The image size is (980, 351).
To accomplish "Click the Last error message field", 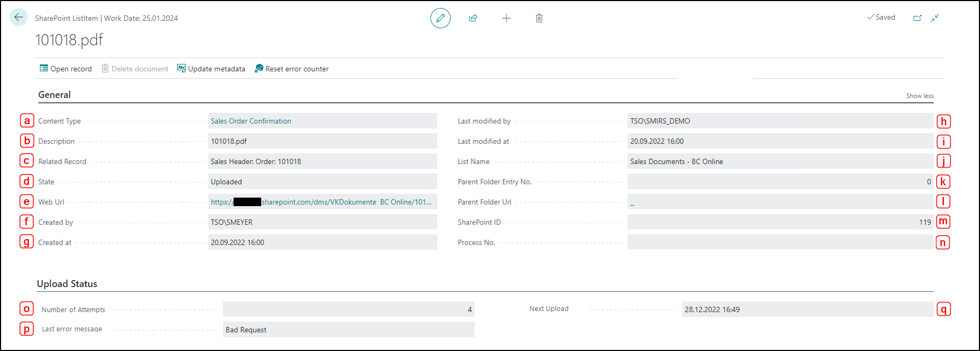I will pos(348,330).
